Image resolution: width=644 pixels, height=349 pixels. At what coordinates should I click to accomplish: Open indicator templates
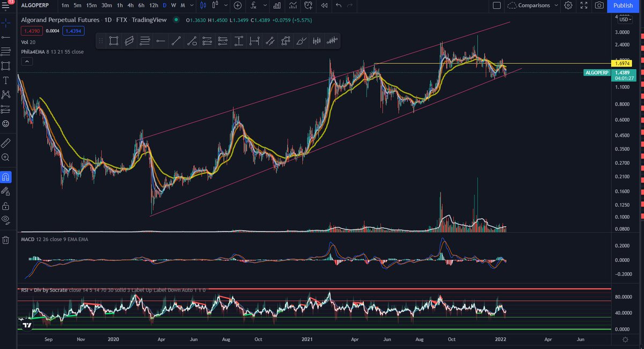coord(292,5)
